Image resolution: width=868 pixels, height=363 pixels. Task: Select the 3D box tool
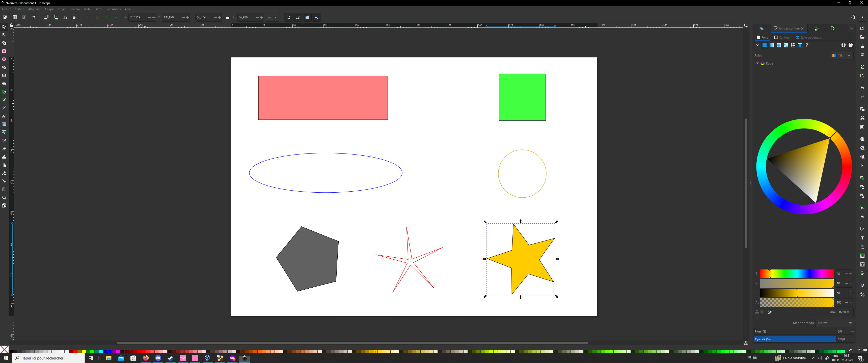[4, 75]
